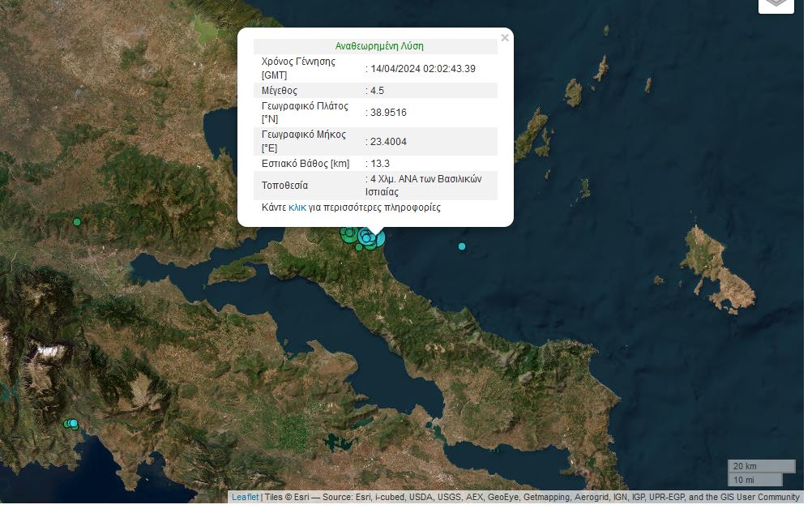The width and height of the screenshot is (812, 509).
Task: Open the layers control icon at top right
Action: pos(776,4)
